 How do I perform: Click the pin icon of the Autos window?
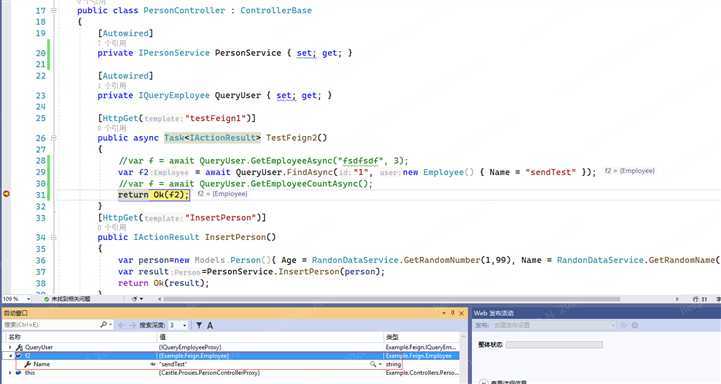(452, 313)
